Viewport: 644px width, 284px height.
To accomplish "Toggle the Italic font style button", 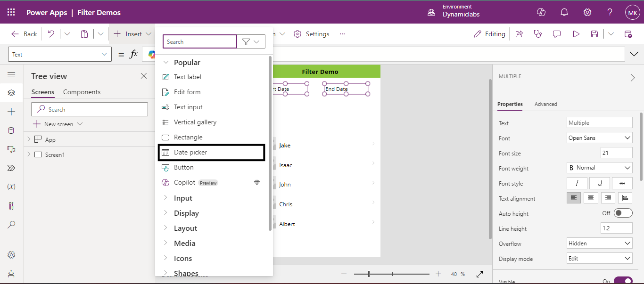I will (x=577, y=183).
